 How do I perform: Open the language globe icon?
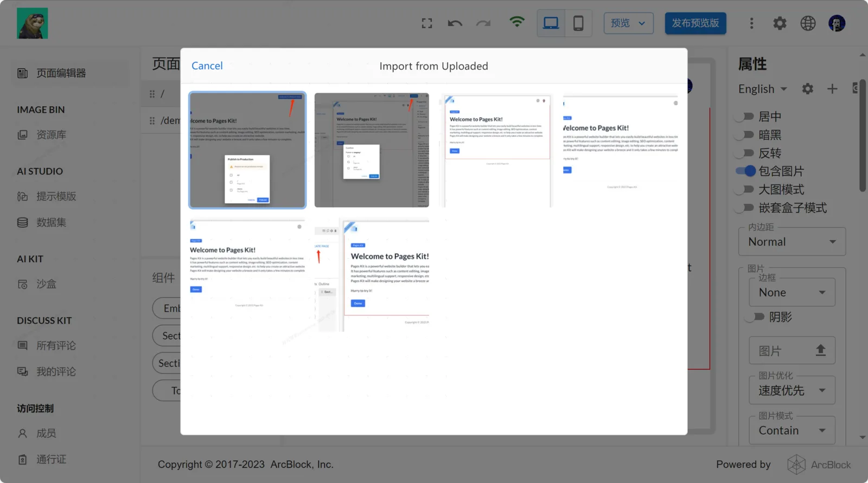click(808, 23)
